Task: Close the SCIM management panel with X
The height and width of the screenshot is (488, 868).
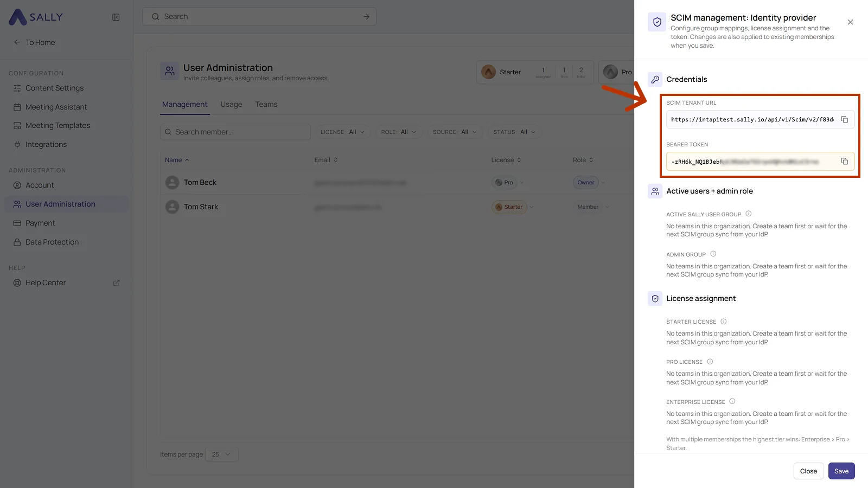Action: coord(850,22)
